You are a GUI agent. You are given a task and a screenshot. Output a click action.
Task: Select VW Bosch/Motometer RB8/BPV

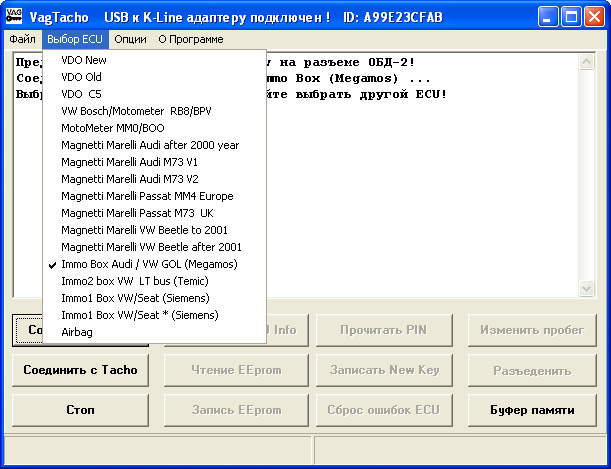[154, 111]
